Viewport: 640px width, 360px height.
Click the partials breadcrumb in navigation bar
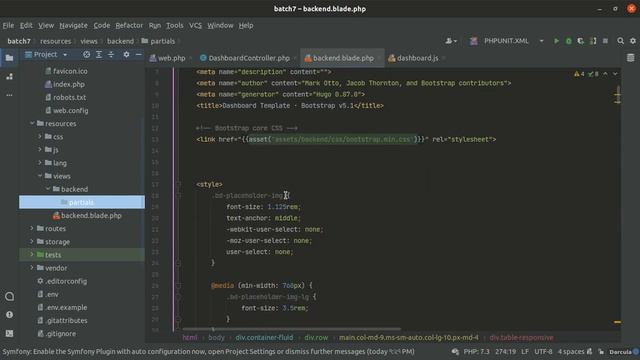(x=162, y=41)
